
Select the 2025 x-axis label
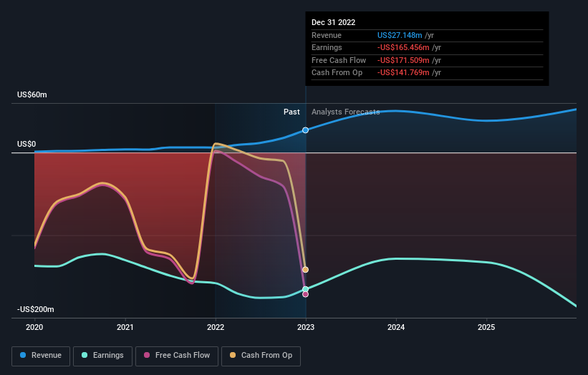[x=486, y=327]
